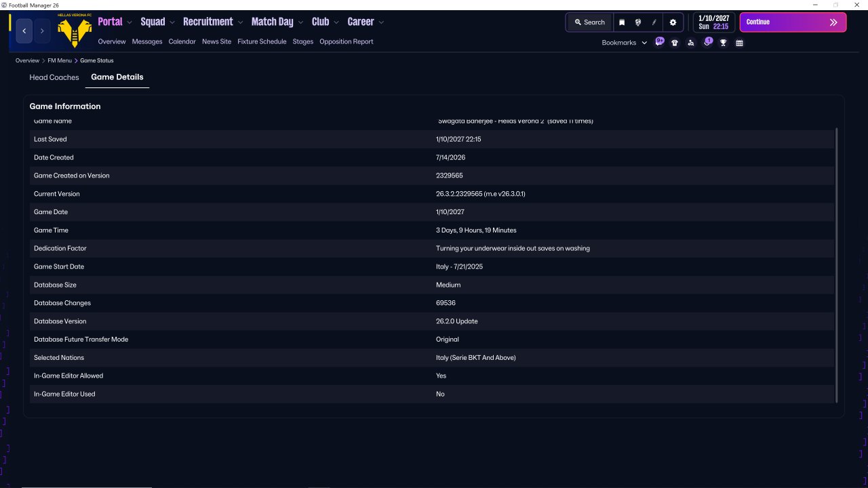The height and width of the screenshot is (488, 868).
Task: Click the date and time display
Action: (714, 22)
